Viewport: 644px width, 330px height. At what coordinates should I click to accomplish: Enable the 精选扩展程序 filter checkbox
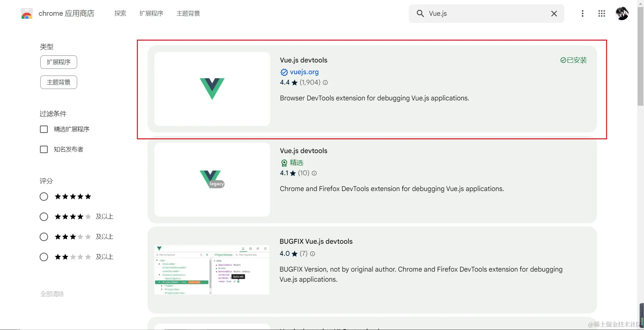44,129
